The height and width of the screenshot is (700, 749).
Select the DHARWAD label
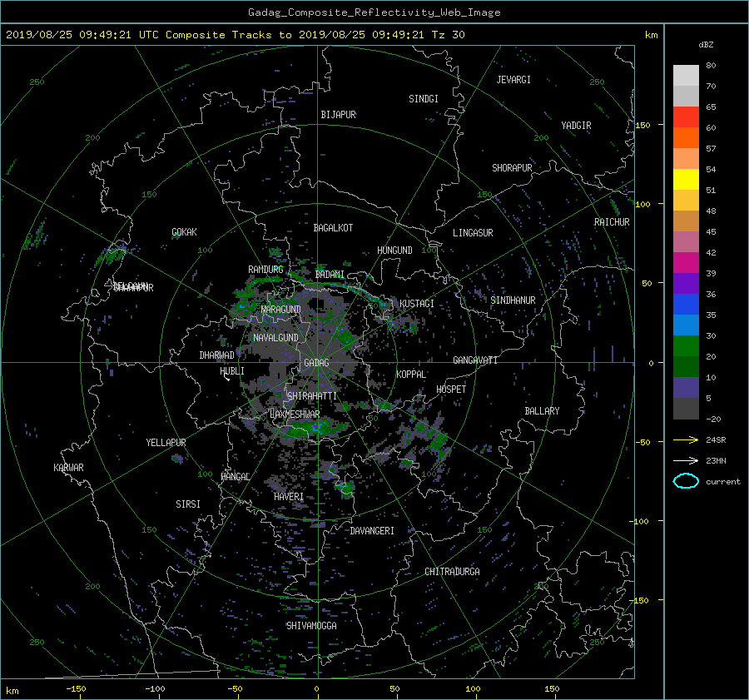tap(216, 355)
